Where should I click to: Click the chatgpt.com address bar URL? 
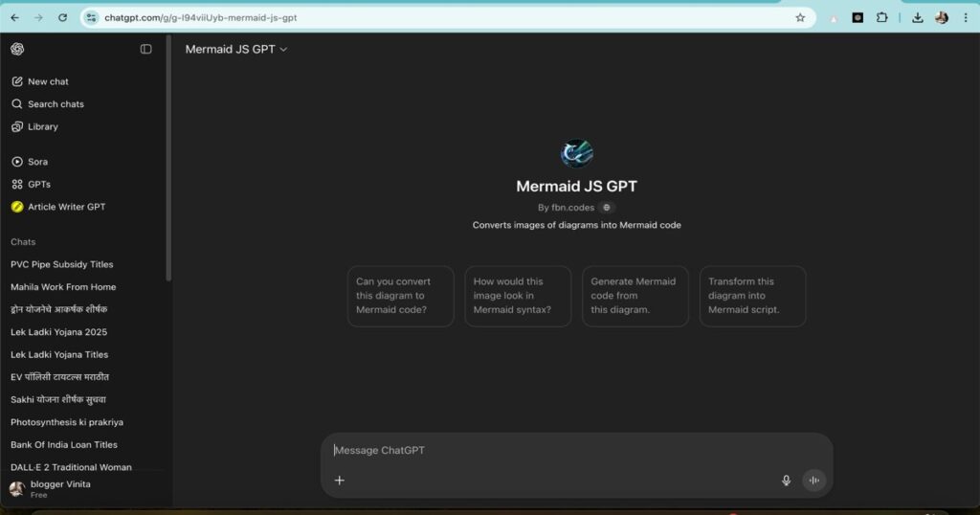point(201,17)
